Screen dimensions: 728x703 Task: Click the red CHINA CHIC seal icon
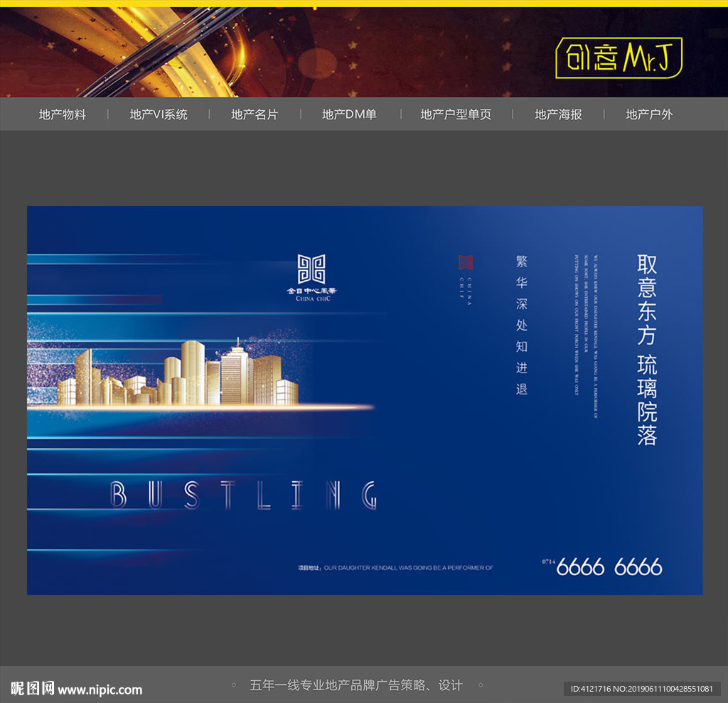click(466, 262)
